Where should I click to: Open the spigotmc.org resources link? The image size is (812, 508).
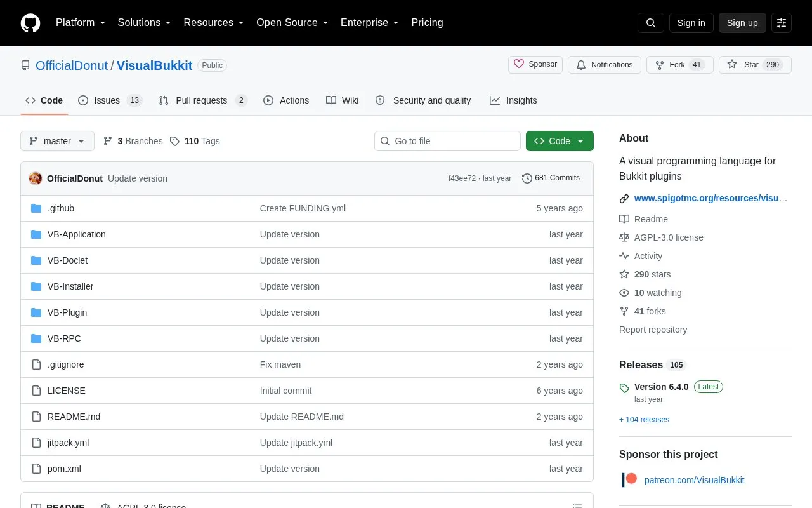(710, 198)
